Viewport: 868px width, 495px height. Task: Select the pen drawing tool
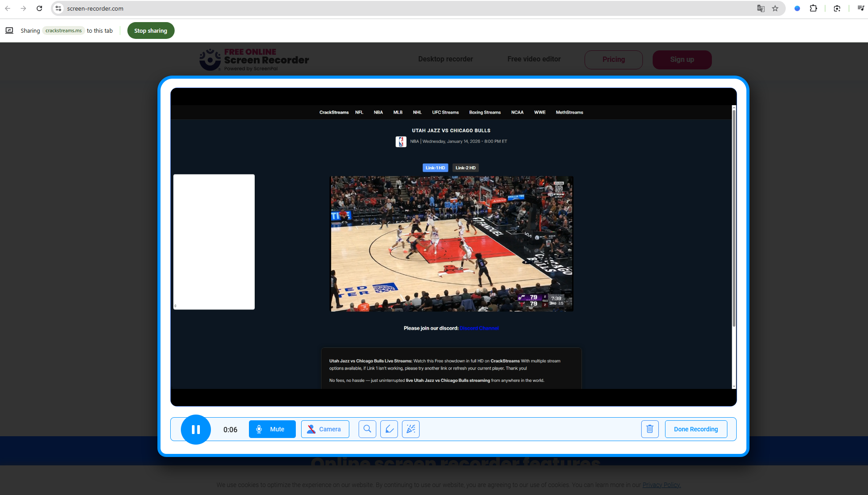389,429
